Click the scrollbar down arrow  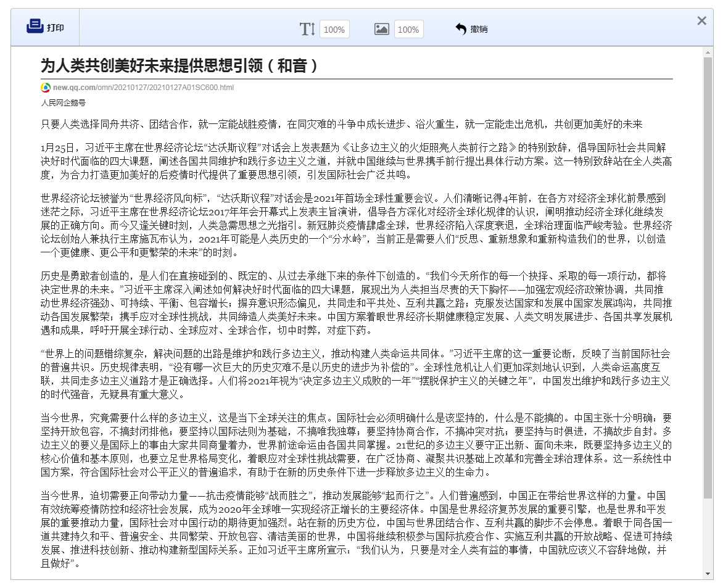[708, 574]
